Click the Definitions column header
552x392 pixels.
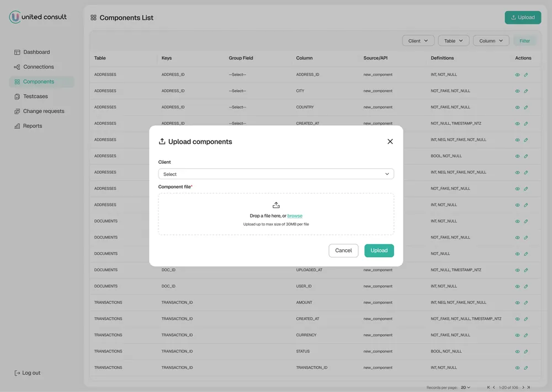pos(442,58)
